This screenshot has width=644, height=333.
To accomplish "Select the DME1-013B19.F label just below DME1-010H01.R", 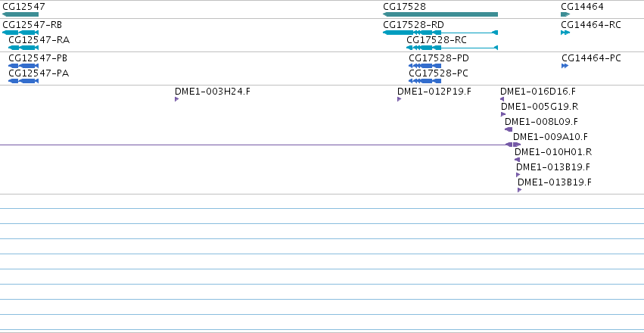I will pyautogui.click(x=553, y=167).
